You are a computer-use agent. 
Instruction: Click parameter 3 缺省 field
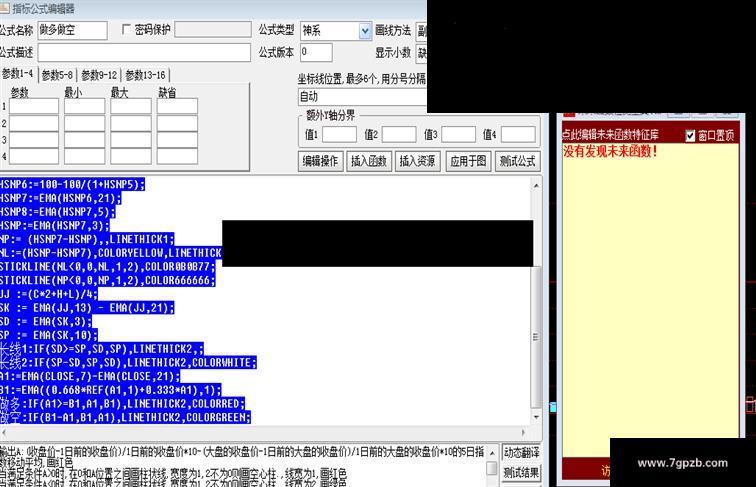coord(177,140)
